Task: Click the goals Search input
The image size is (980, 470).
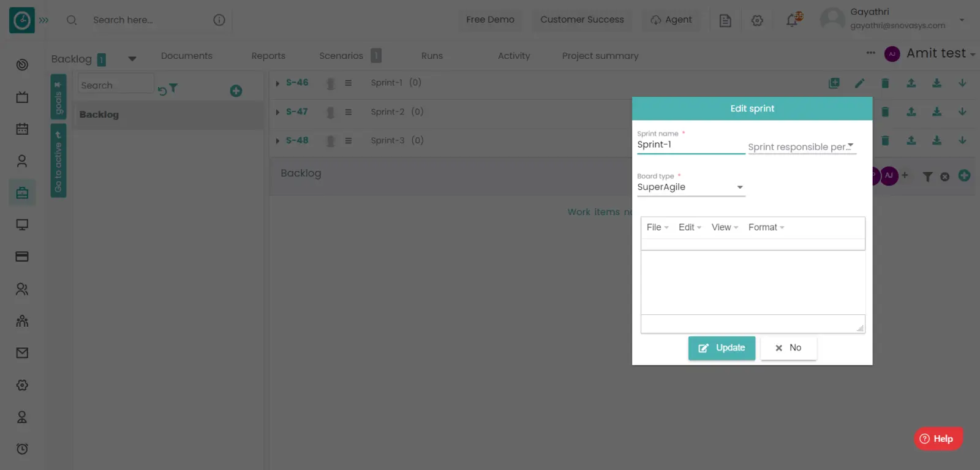Action: pyautogui.click(x=116, y=84)
